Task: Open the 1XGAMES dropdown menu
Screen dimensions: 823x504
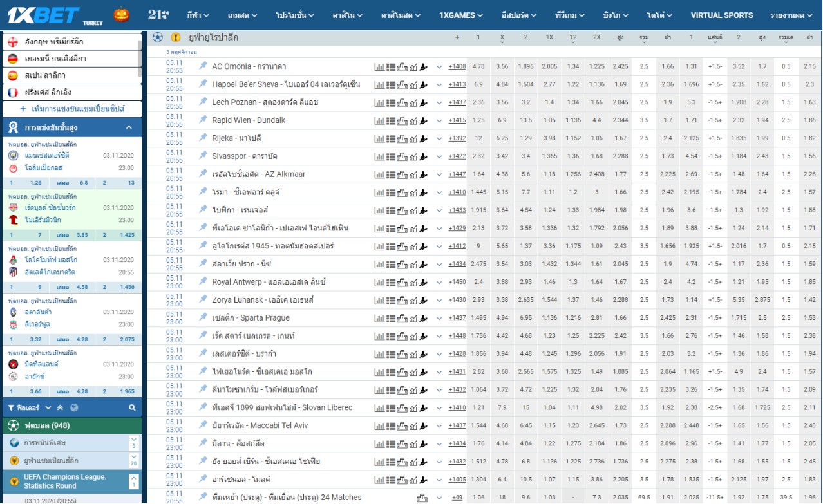Action: tap(460, 15)
